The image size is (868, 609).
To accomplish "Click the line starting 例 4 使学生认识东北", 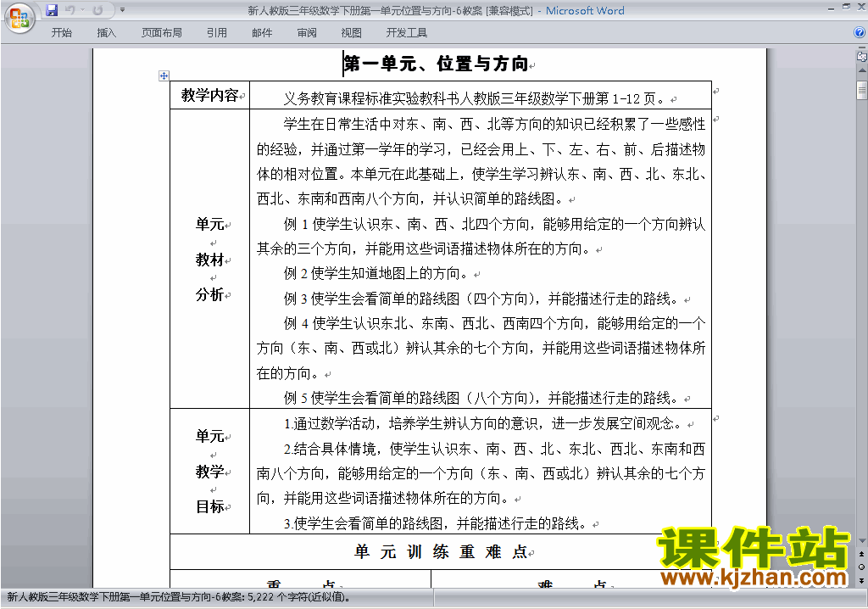I will click(x=494, y=323).
